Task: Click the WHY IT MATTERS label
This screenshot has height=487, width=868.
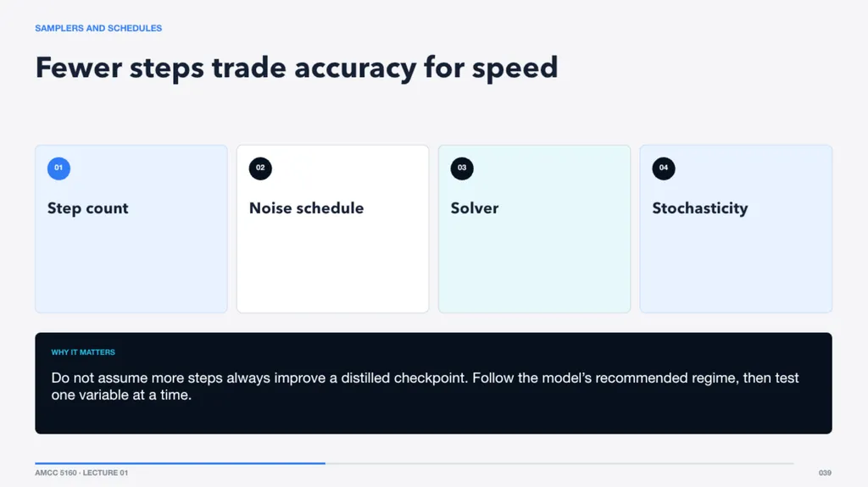Action: pyautogui.click(x=83, y=352)
